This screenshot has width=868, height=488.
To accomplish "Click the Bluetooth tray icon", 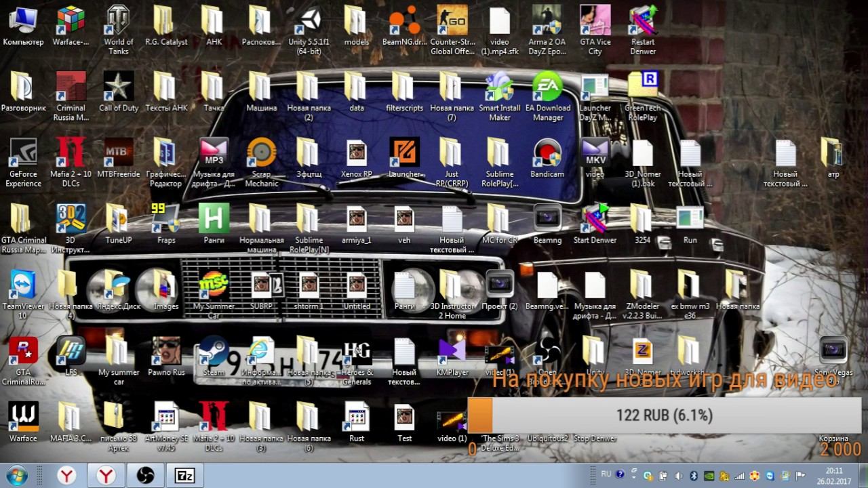I will coord(694,476).
